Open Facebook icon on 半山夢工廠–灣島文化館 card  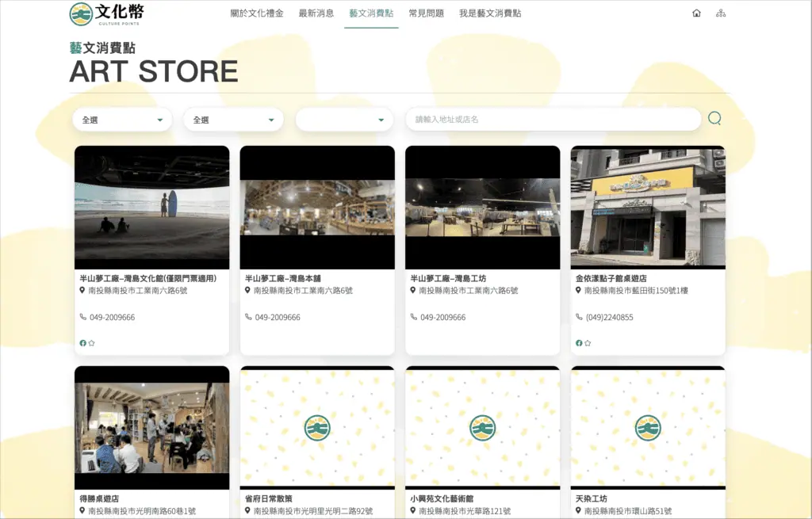point(82,343)
